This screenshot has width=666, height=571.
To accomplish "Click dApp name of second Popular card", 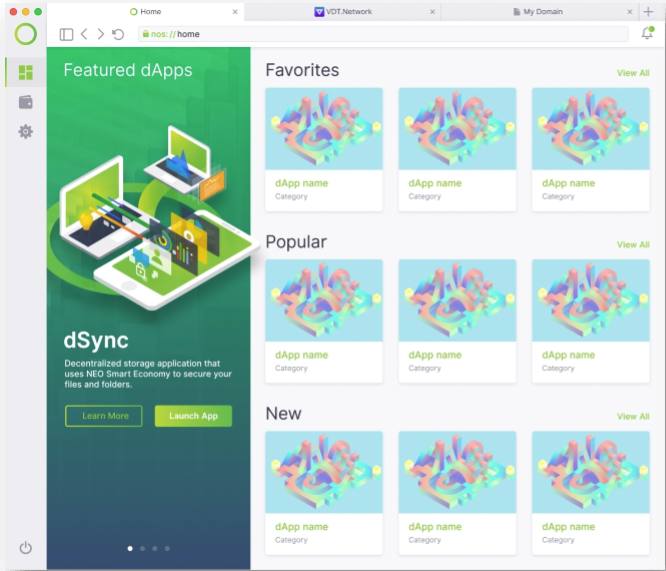I will [x=435, y=355].
